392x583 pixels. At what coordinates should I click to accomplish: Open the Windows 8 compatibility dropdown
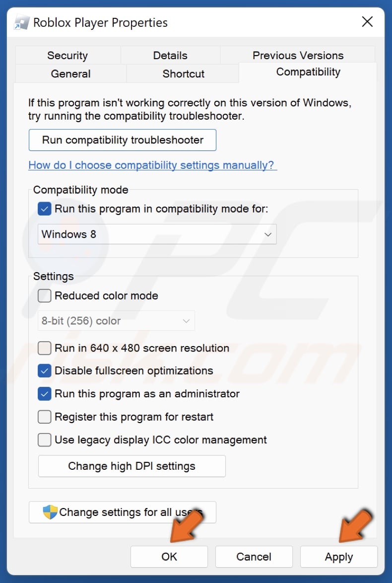[157, 234]
